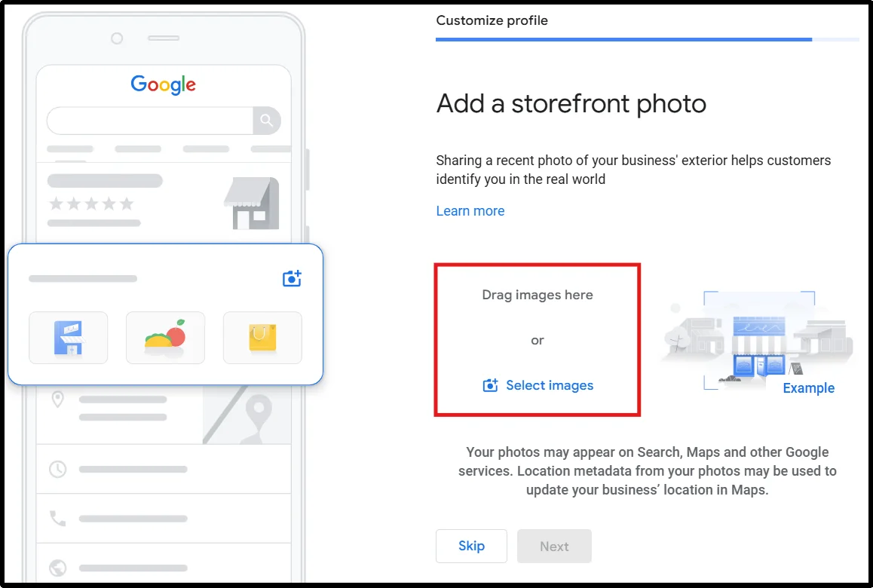Image resolution: width=873 pixels, height=588 pixels.
Task: Click the 'Drag images here' text
Action: (538, 295)
